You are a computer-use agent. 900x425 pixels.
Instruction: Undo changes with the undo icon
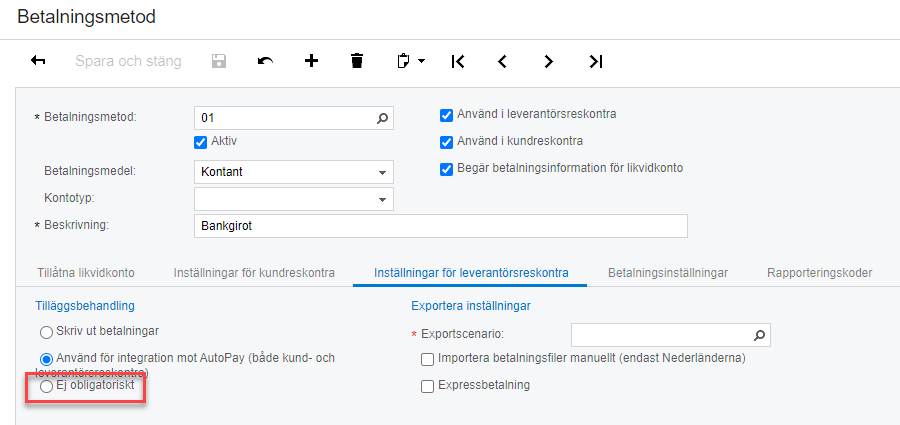click(x=265, y=61)
